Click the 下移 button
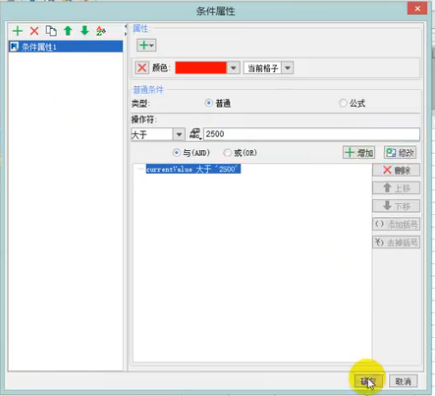 [396, 206]
